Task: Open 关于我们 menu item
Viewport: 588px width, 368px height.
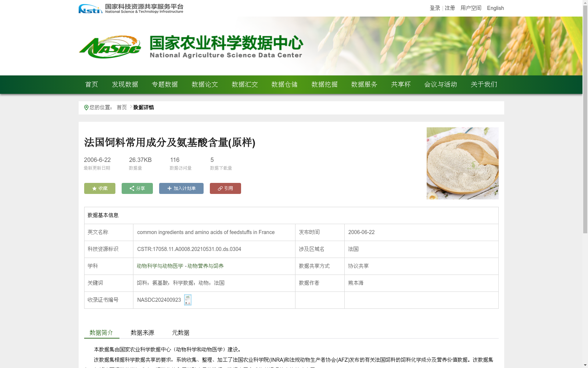Action: pyautogui.click(x=484, y=85)
